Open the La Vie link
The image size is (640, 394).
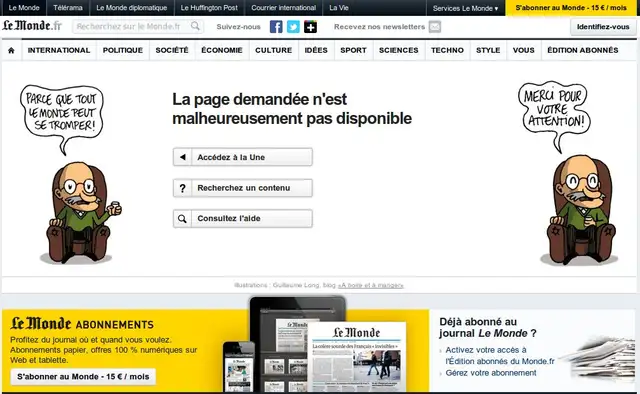pyautogui.click(x=339, y=8)
